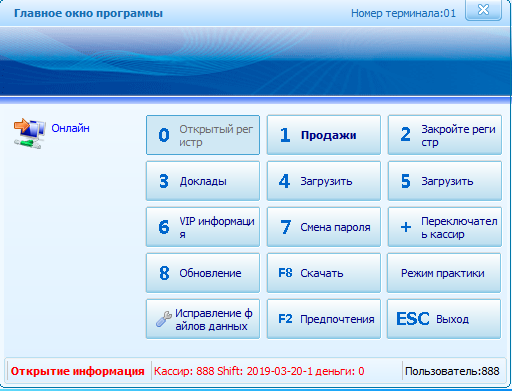Select Переключатель кассир button
Viewport: 512px width, 391px height.
click(x=445, y=227)
